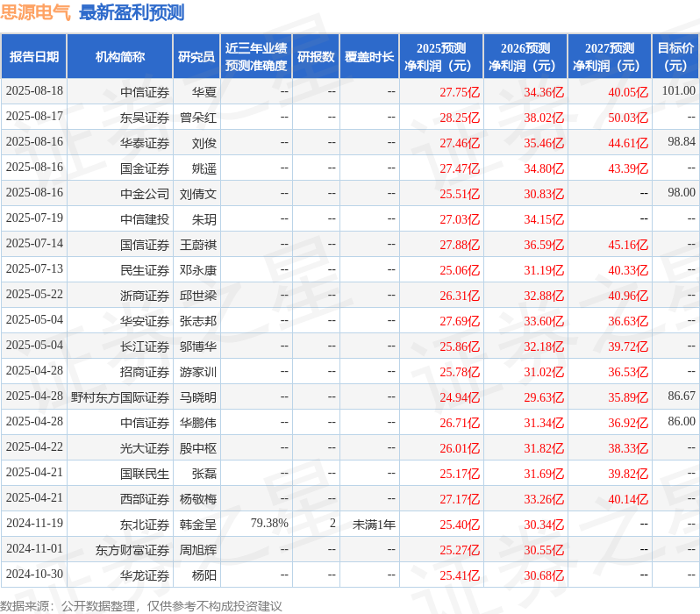Click target price 101.00
This screenshot has height=614, width=700.
(x=678, y=91)
